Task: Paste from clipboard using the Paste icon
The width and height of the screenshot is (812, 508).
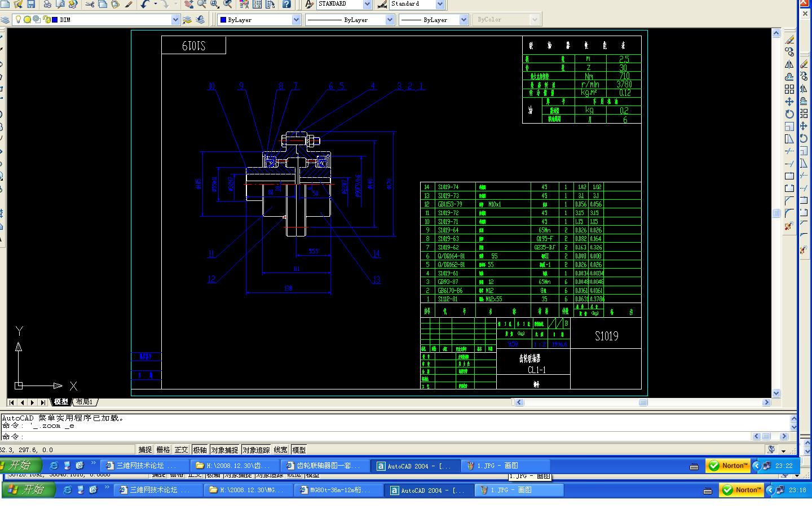Action: click(x=115, y=4)
